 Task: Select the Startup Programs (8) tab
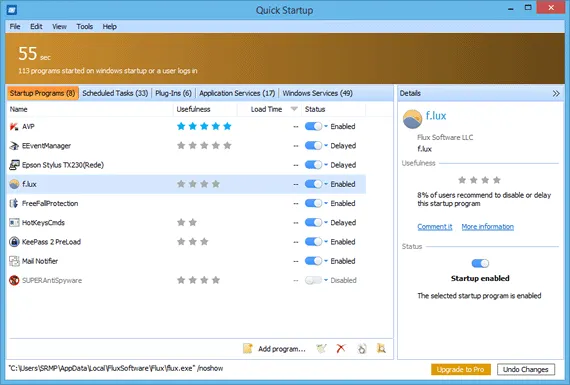click(43, 93)
